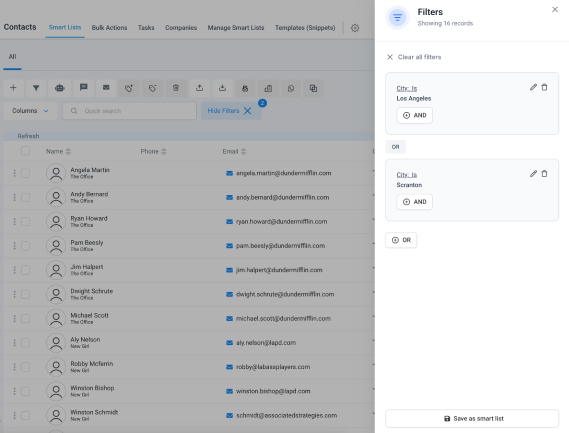Delete the Los Angeles city filter

(544, 87)
